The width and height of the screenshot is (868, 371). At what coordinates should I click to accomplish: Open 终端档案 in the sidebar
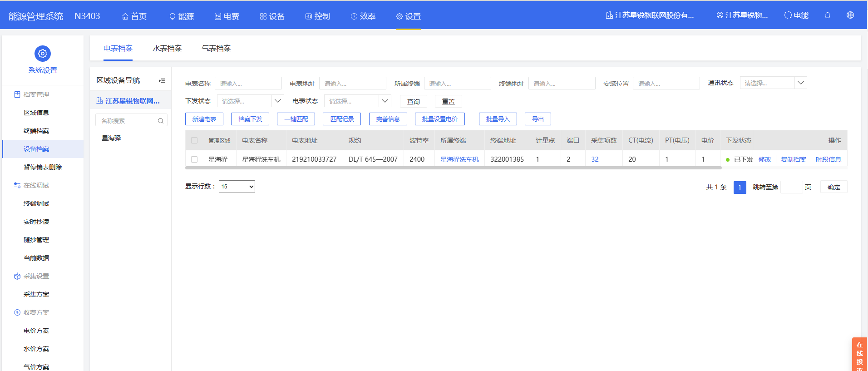tap(36, 131)
